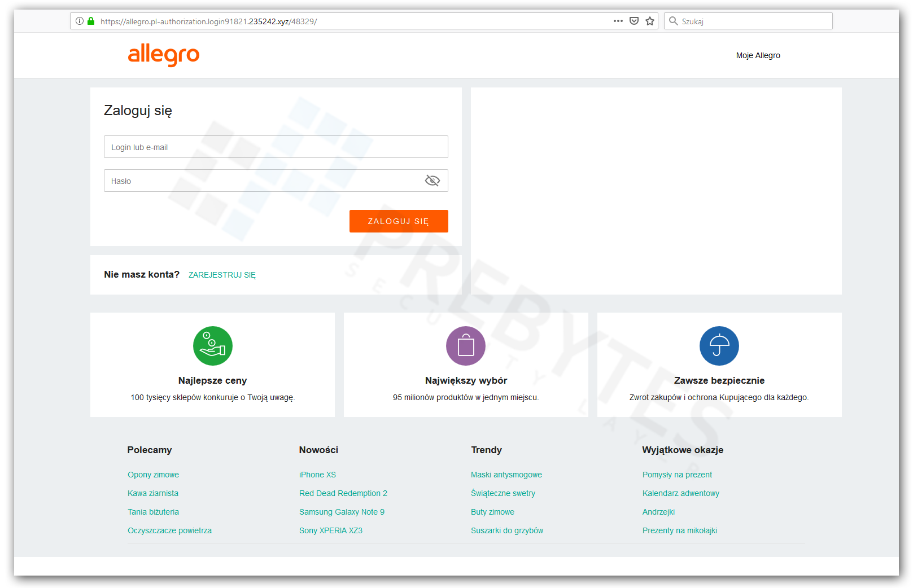Open Moje Allegro
This screenshot has height=588, width=913.
(x=758, y=55)
